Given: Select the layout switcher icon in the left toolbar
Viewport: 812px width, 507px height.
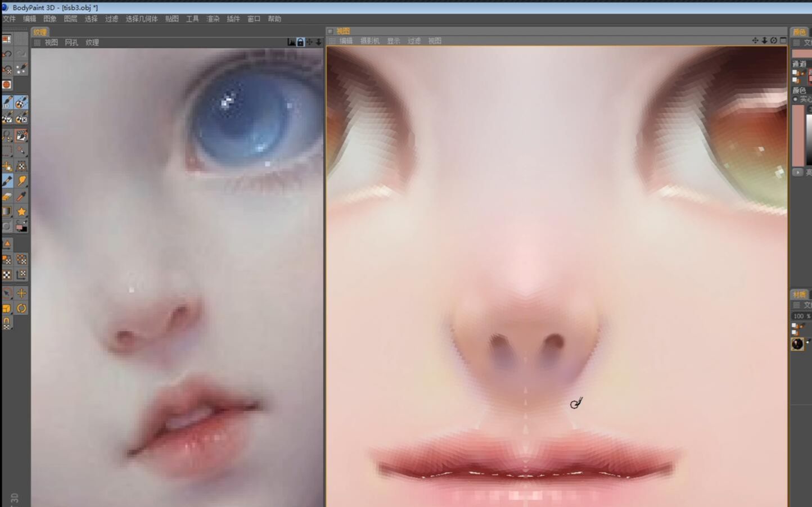Looking at the screenshot, I should click(7, 39).
